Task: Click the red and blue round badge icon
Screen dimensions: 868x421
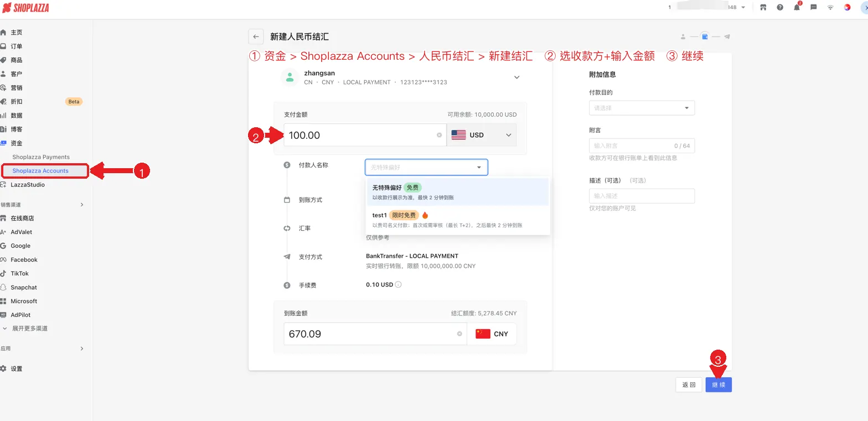Action: [847, 7]
